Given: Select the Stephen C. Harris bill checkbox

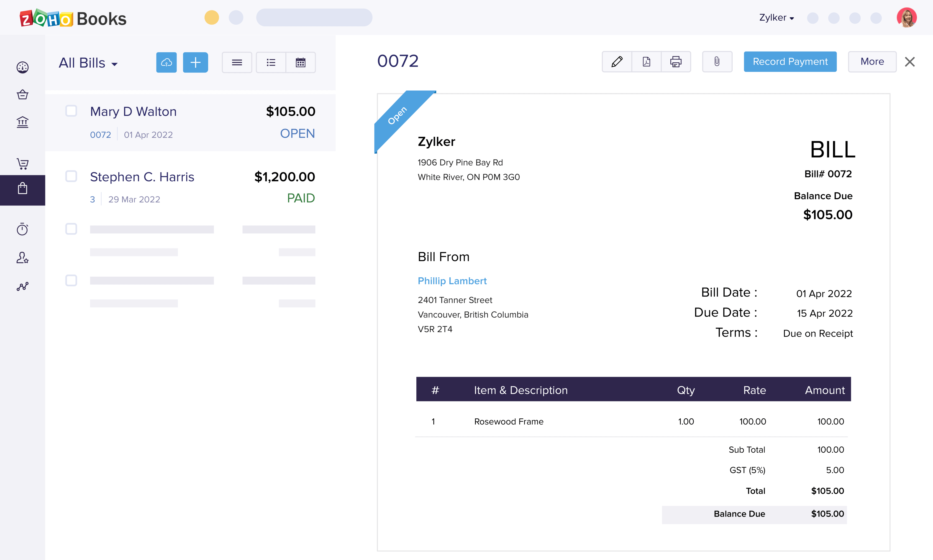Looking at the screenshot, I should (x=71, y=176).
